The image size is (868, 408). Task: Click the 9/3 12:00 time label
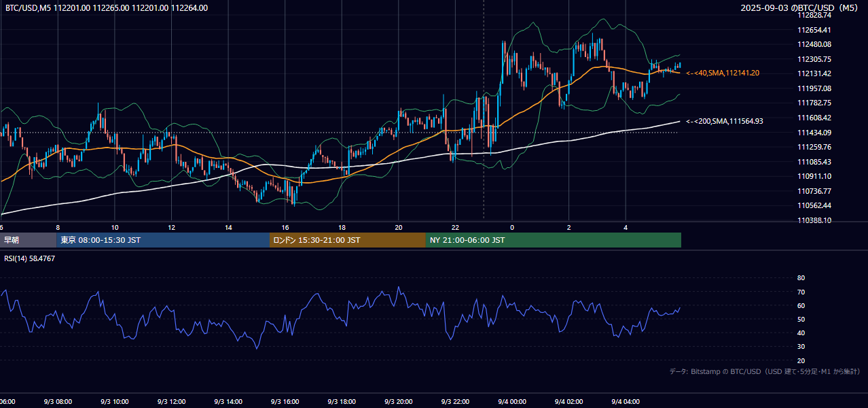point(171,402)
